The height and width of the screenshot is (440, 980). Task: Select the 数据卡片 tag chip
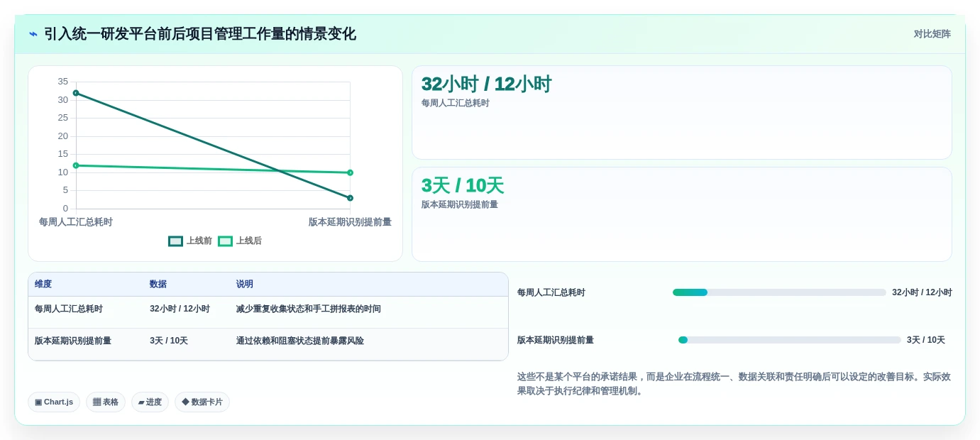point(202,402)
